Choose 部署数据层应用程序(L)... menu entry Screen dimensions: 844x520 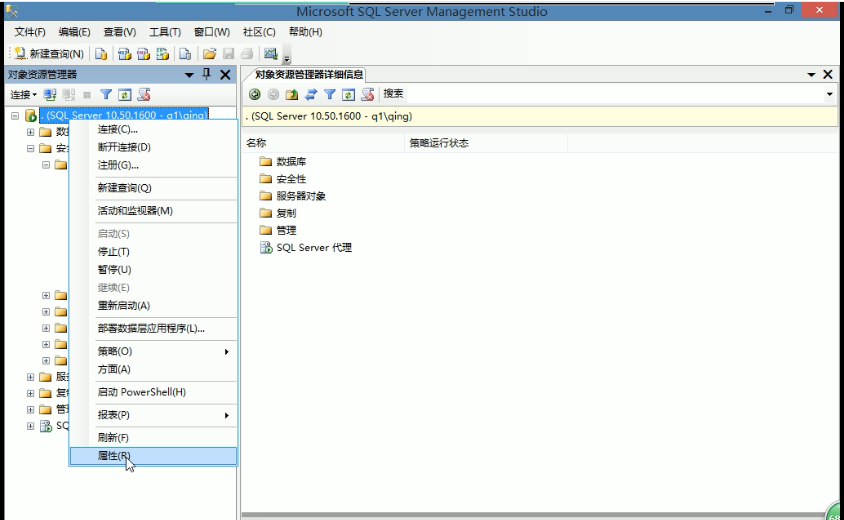pos(153,328)
